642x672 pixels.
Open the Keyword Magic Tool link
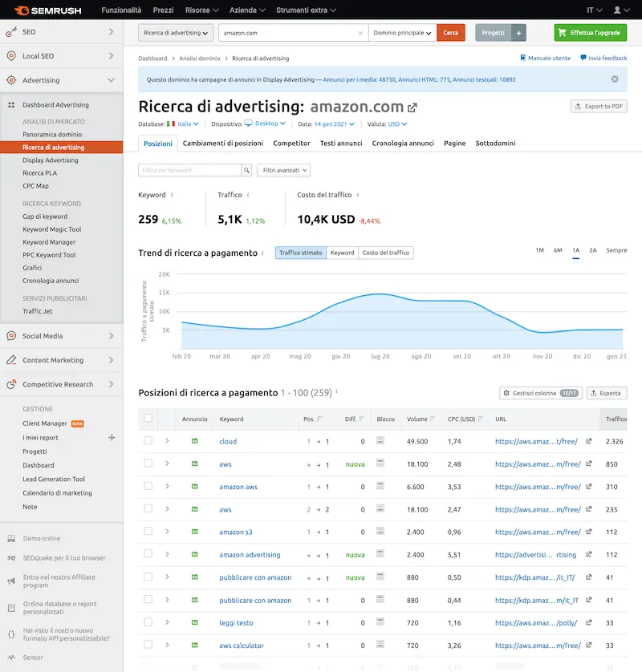(x=52, y=229)
